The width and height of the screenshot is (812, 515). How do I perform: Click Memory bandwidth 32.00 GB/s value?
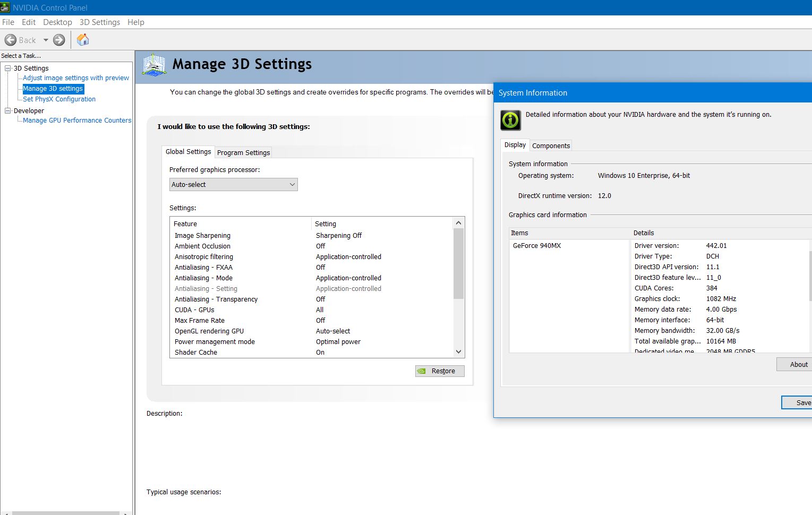(723, 331)
